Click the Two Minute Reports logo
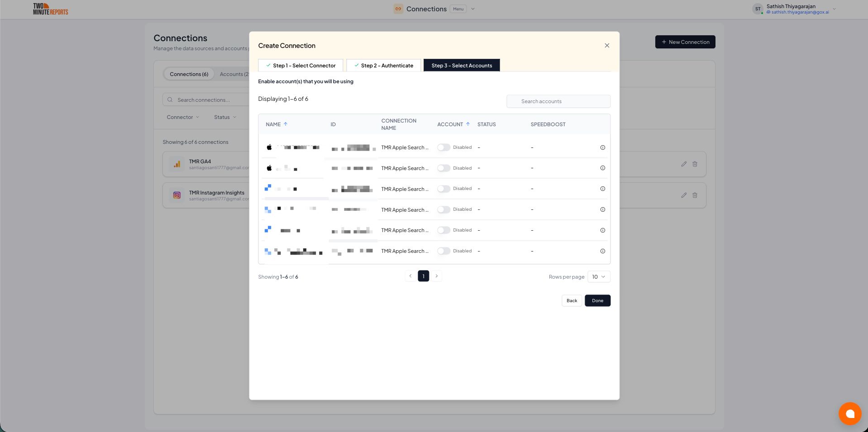The height and width of the screenshot is (432, 868). point(50,9)
